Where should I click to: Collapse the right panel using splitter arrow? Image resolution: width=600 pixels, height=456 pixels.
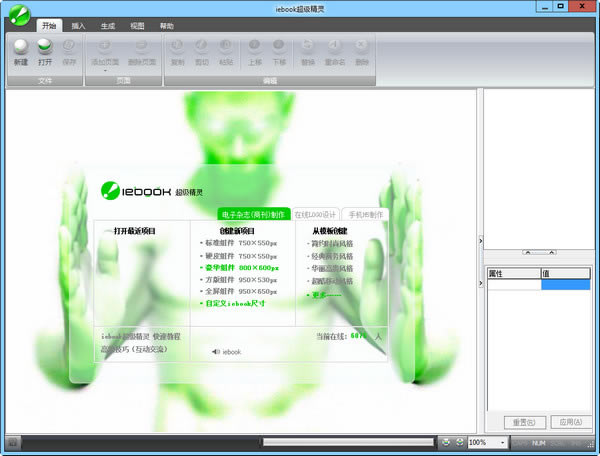tap(481, 241)
